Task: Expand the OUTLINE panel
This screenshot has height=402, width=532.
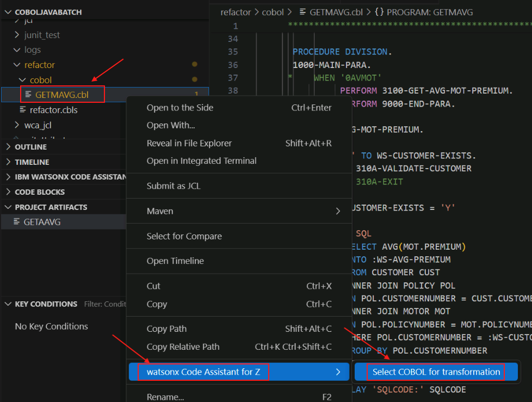Action: tap(8, 147)
